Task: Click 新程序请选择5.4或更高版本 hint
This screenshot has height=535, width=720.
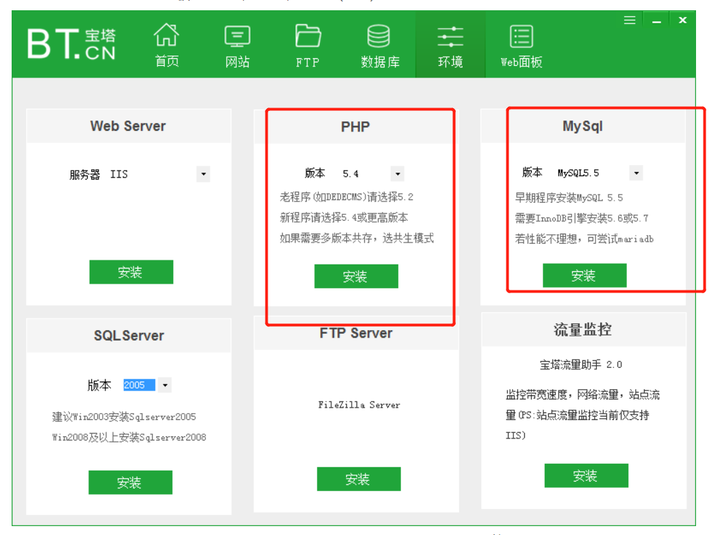Action: [x=344, y=218]
